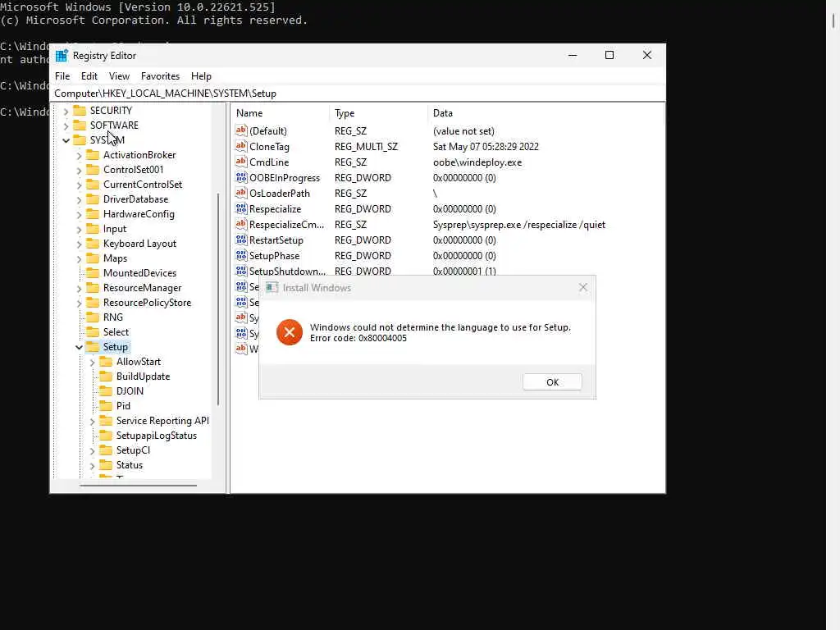
Task: Minimize the Registry Editor window
Action: tap(573, 55)
